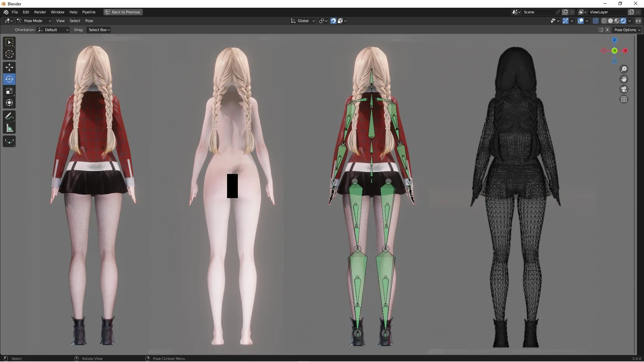Open the transform orientation Global dropdown
644x362 pixels.
[x=302, y=20]
